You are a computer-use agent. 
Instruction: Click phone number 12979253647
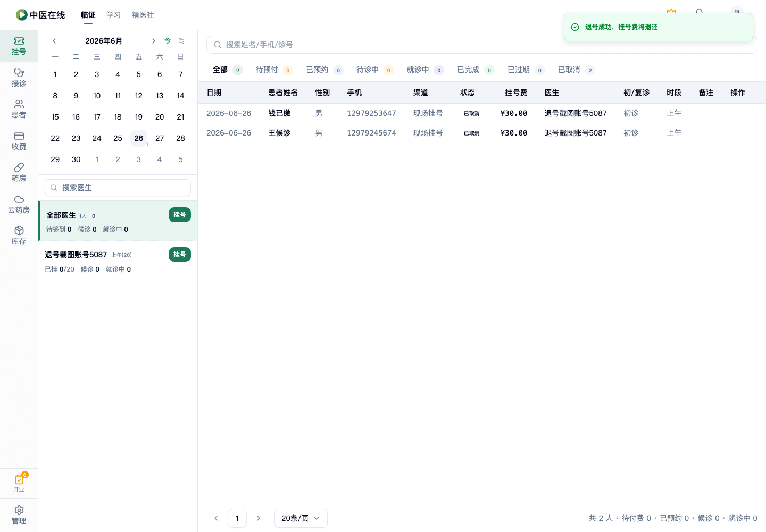point(371,113)
